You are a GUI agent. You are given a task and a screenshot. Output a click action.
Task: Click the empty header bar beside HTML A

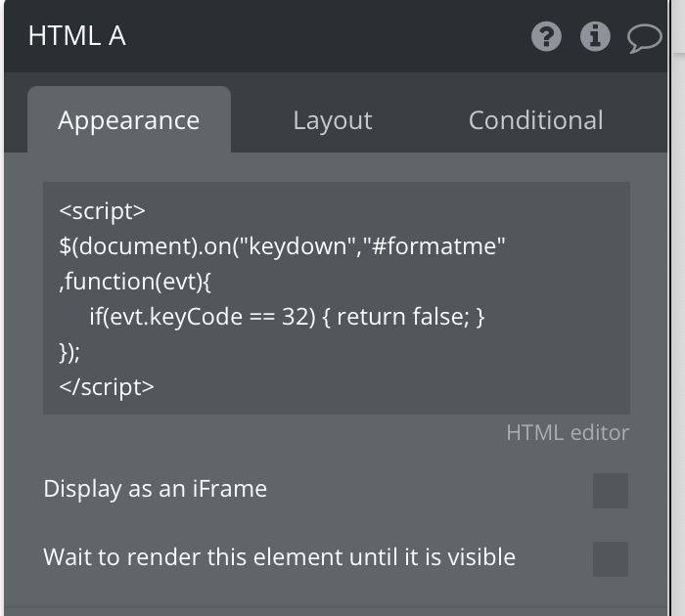pyautogui.click(x=323, y=37)
